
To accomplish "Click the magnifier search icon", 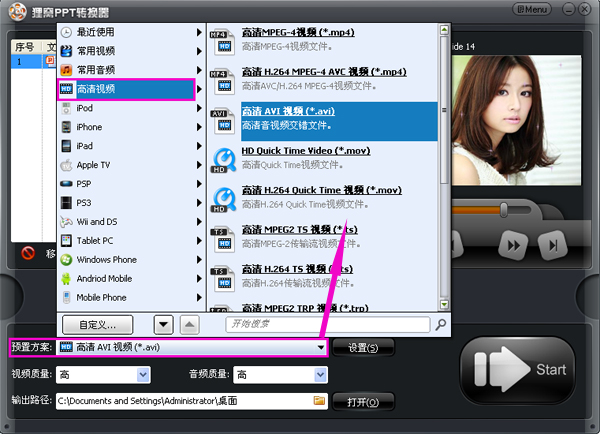I will 441,325.
